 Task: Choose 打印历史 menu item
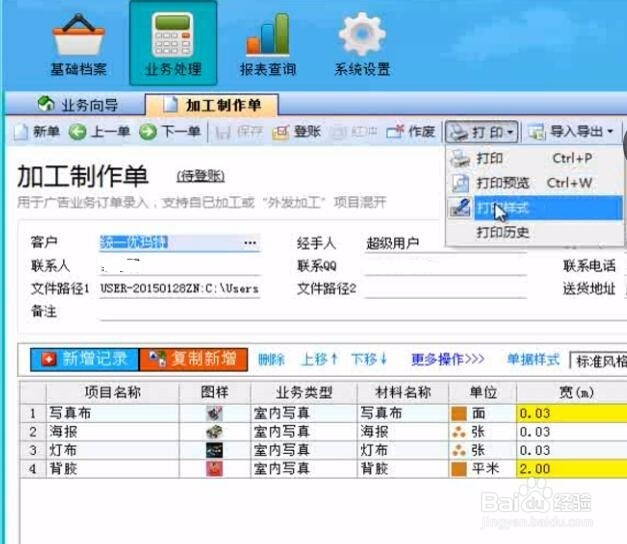click(535, 232)
